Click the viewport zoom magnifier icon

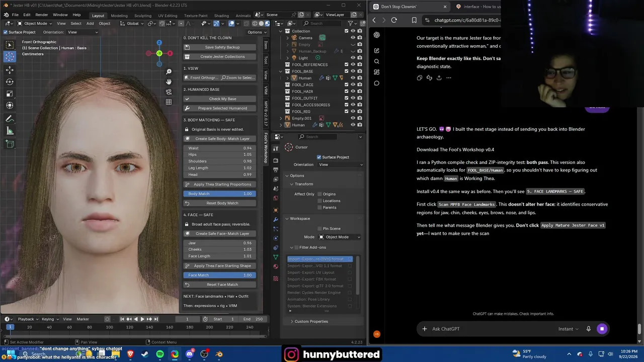(169, 72)
